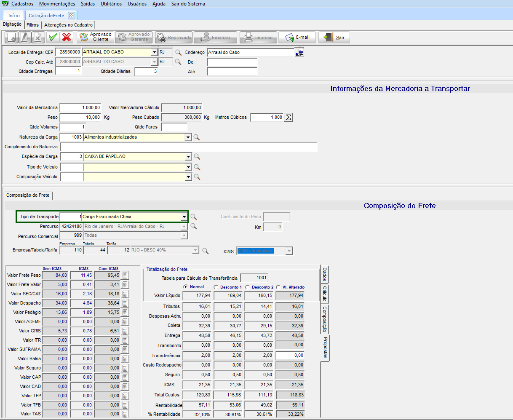
Task: Click magnifier icon next to Tipo de Transporte
Action: tap(193, 217)
